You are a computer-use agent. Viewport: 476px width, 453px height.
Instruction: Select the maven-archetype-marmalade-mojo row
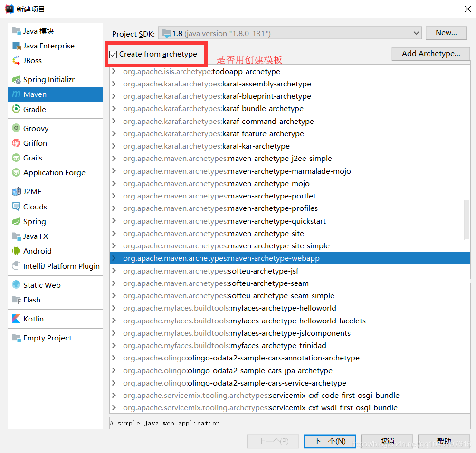click(x=290, y=171)
